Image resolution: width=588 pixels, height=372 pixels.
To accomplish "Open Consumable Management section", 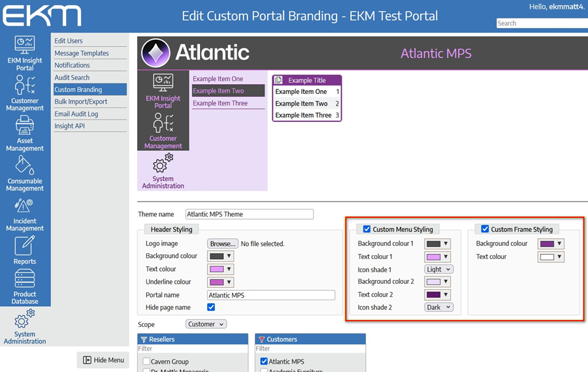I will pos(25,173).
